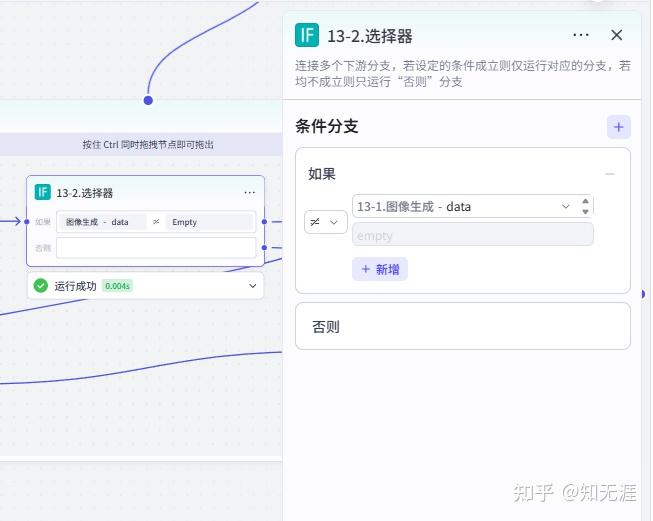Click the 否则 output port on node

tap(264, 248)
